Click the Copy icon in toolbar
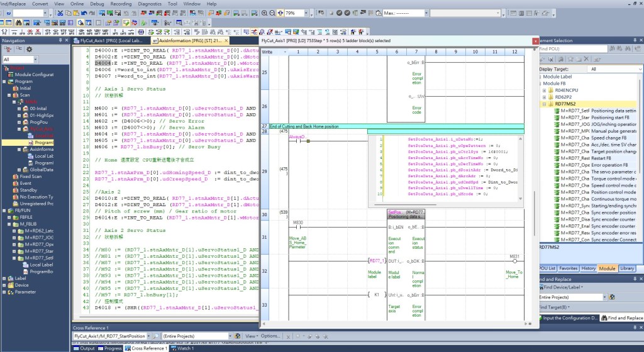 point(68,13)
